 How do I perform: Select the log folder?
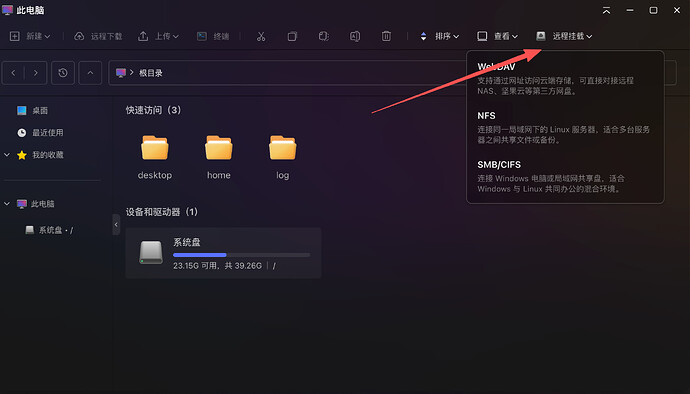[283, 158]
